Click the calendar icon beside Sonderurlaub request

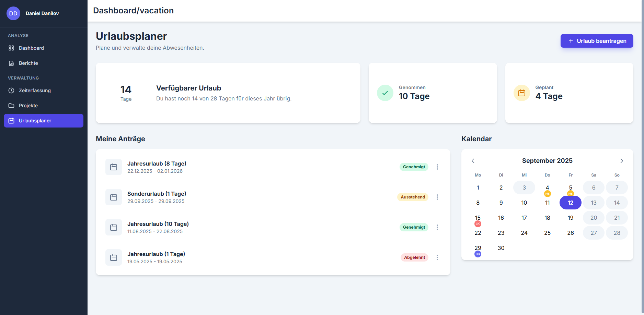pos(114,197)
